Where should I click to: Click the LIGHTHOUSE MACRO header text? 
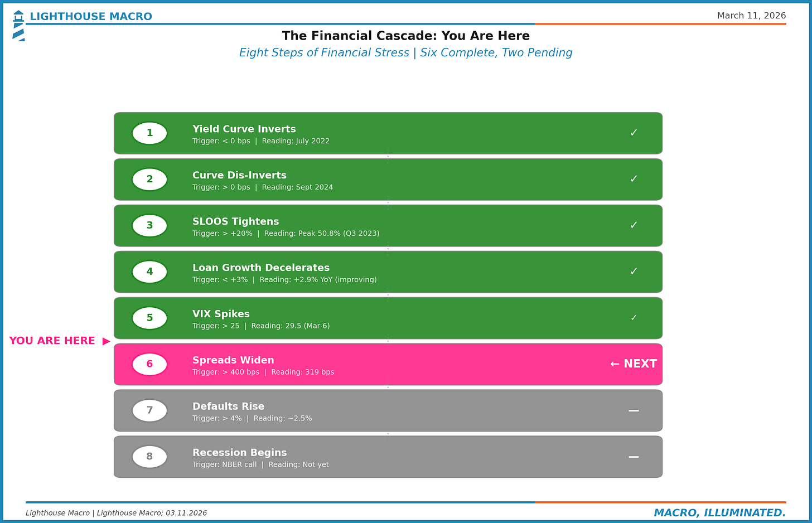click(91, 17)
